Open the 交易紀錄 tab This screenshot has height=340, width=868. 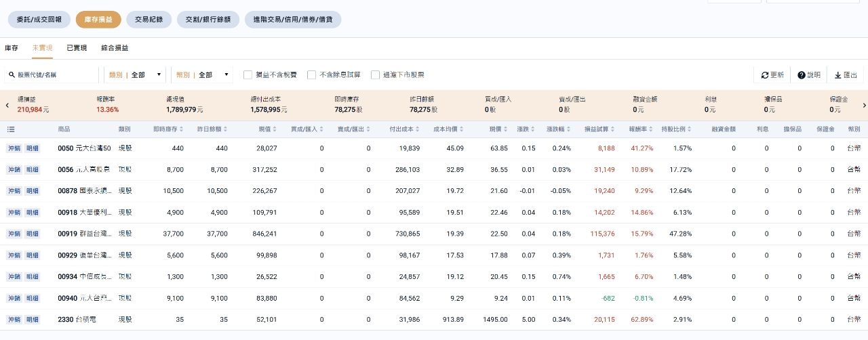pos(149,20)
